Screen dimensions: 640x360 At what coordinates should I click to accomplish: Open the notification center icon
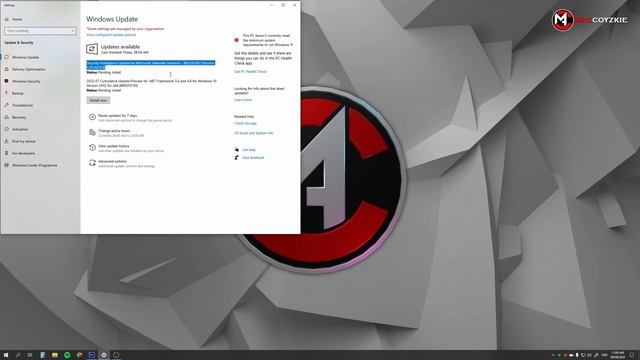tap(632, 355)
